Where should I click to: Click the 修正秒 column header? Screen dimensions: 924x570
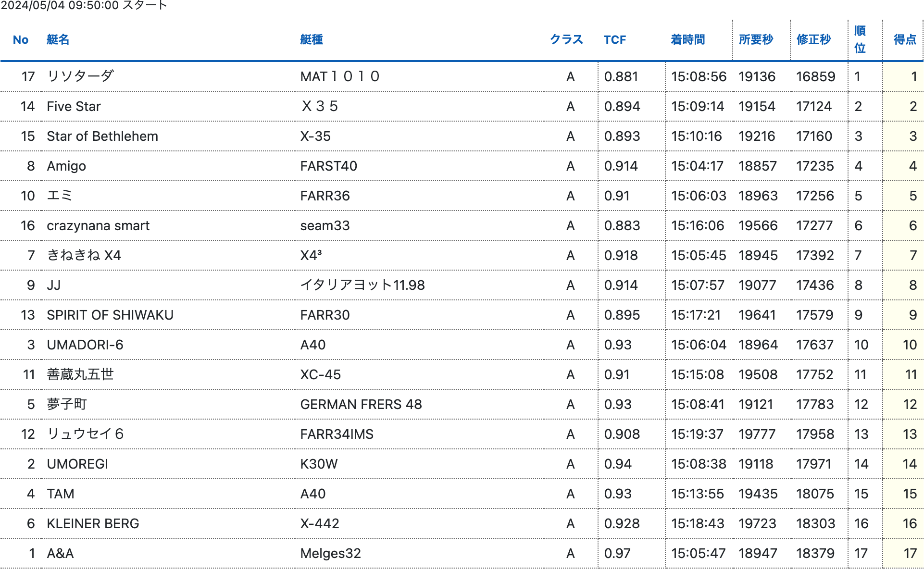(813, 40)
